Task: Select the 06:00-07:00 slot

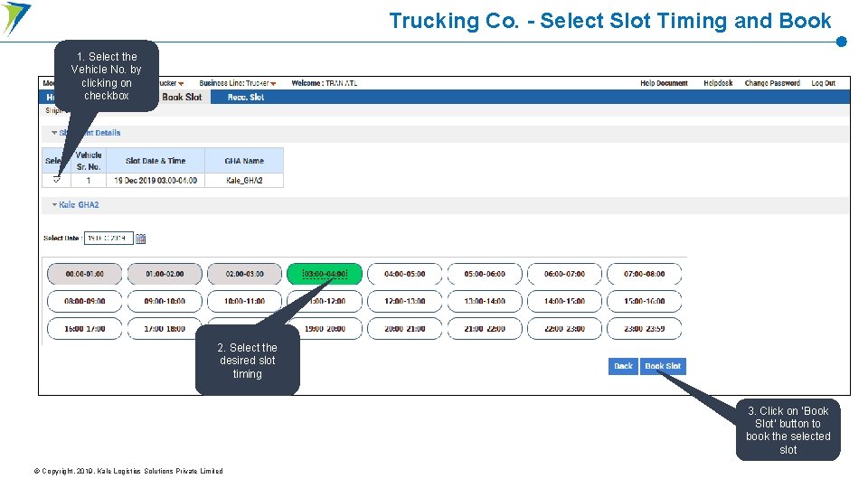Action: point(564,274)
